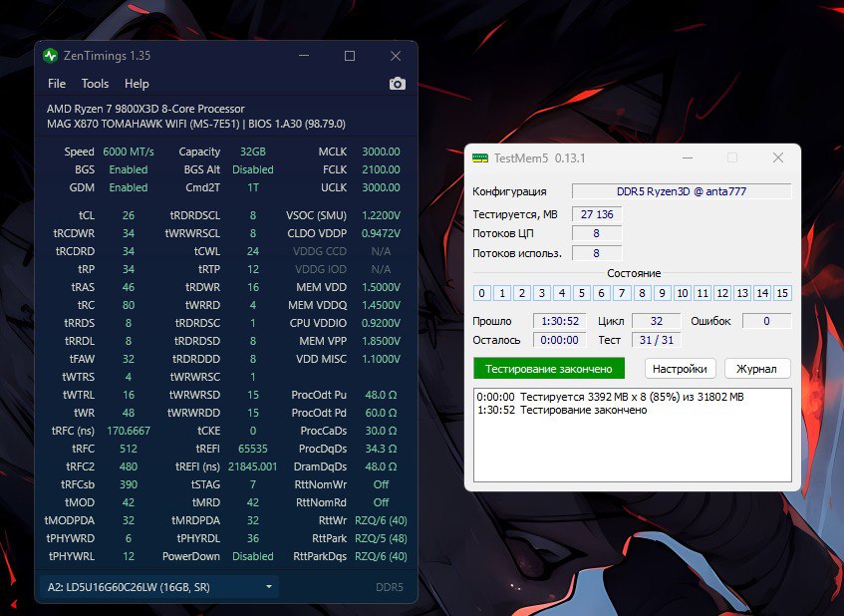Click the Конфигурация field DDR5 Ryzen3D @ anta777
This screenshot has height=616, width=844.
coord(682,191)
